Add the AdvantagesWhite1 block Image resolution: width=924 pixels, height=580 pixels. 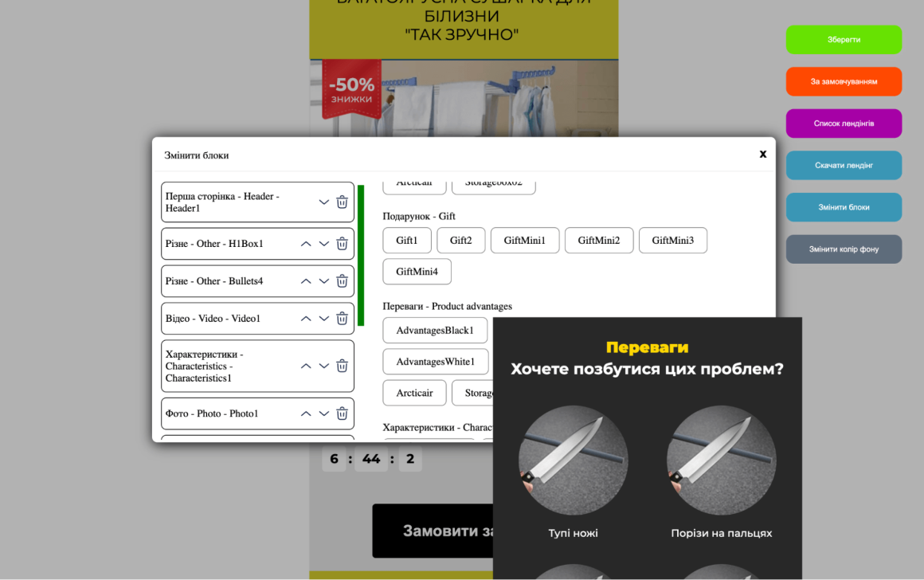tap(436, 362)
